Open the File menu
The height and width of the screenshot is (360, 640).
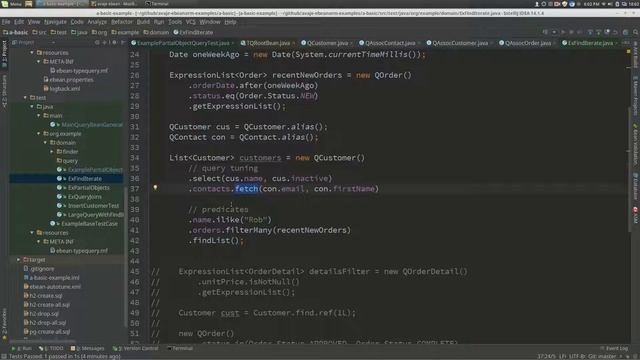click(x=6, y=22)
